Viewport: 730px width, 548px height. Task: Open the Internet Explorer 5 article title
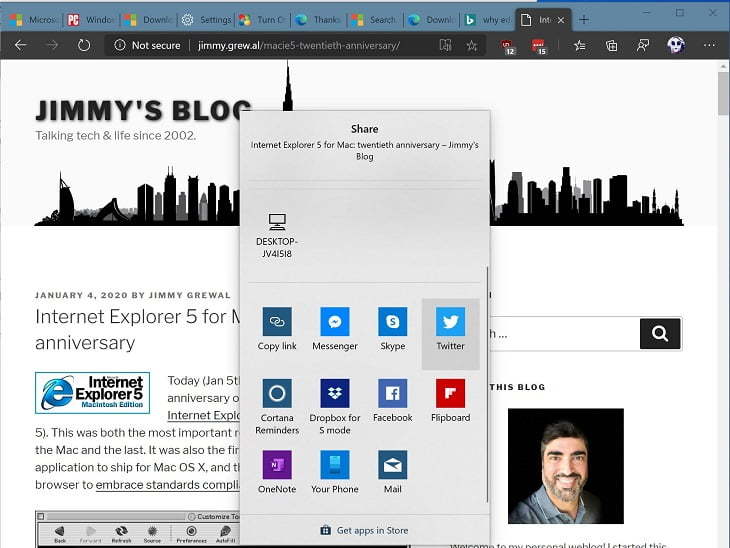138,329
